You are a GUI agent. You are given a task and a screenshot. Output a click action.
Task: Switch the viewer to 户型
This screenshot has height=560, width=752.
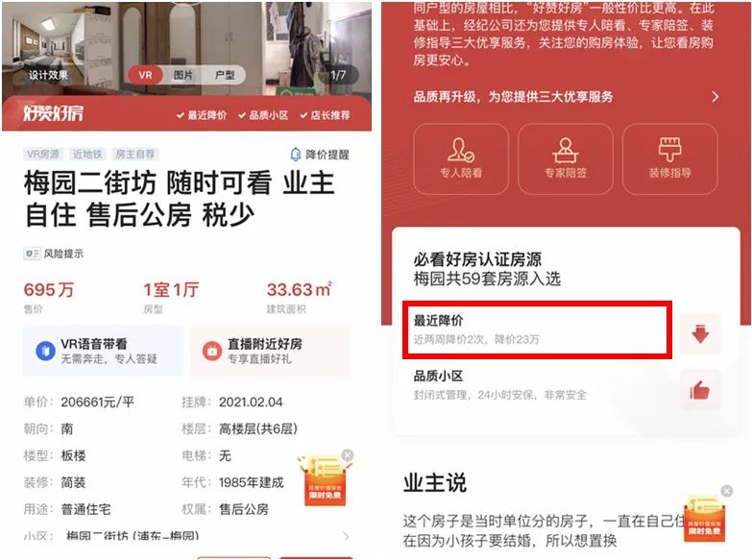pos(225,75)
